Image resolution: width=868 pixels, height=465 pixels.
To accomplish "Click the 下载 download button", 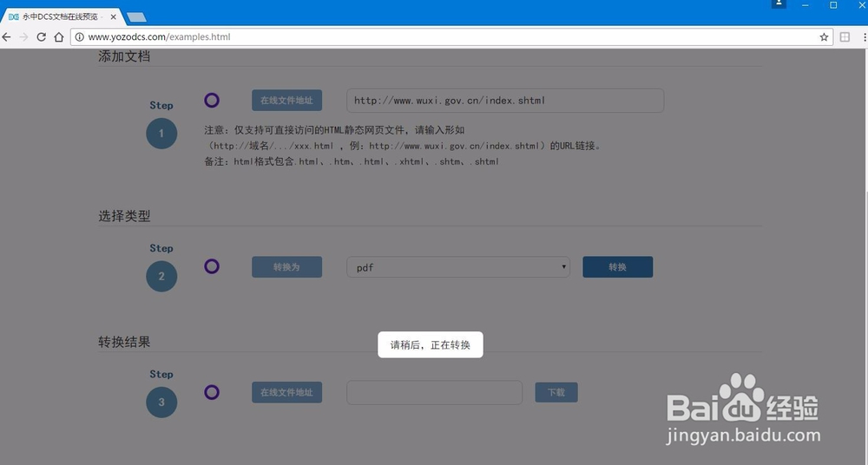I will pyautogui.click(x=556, y=392).
